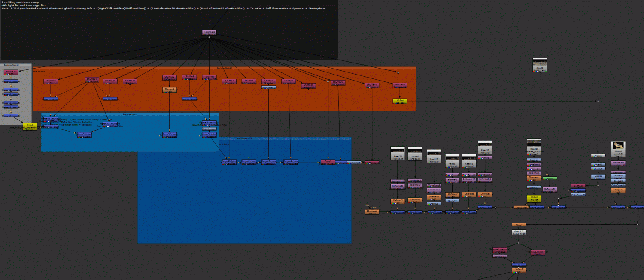Image resolution: width=644 pixels, height=280 pixels.
Task: Select the Defocus9 node
Action: pos(485,194)
